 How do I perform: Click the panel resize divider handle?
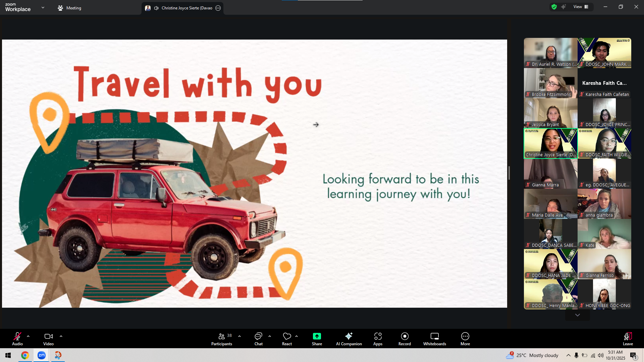509,173
